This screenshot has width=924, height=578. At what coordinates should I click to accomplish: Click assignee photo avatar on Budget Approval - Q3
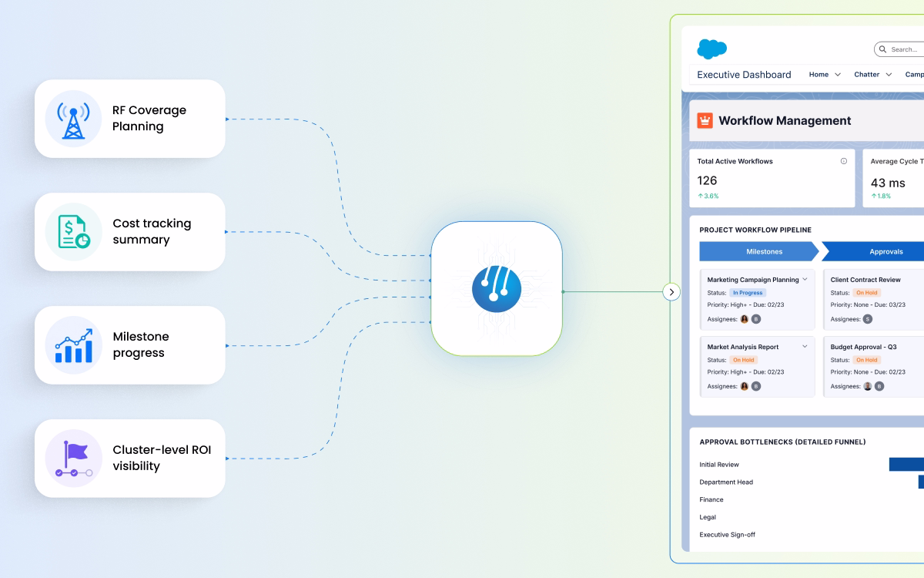click(868, 386)
